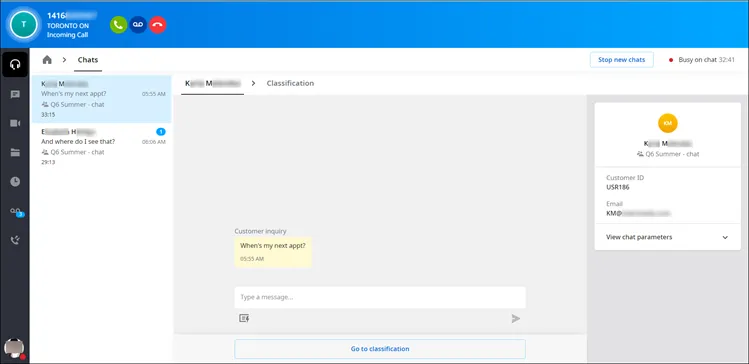Image resolution: width=749 pixels, height=364 pixels.
Task: Click the customer email starting with KM@
Action: point(638,214)
